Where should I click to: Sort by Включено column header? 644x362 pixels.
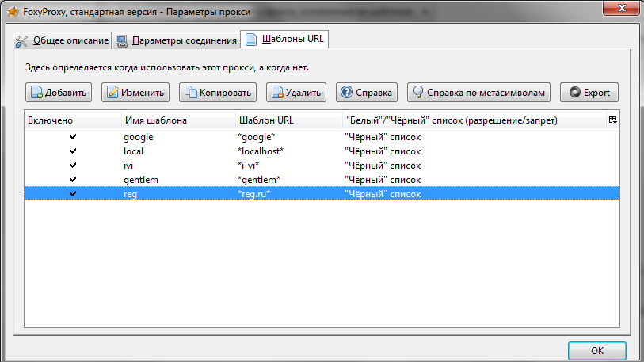tap(73, 120)
